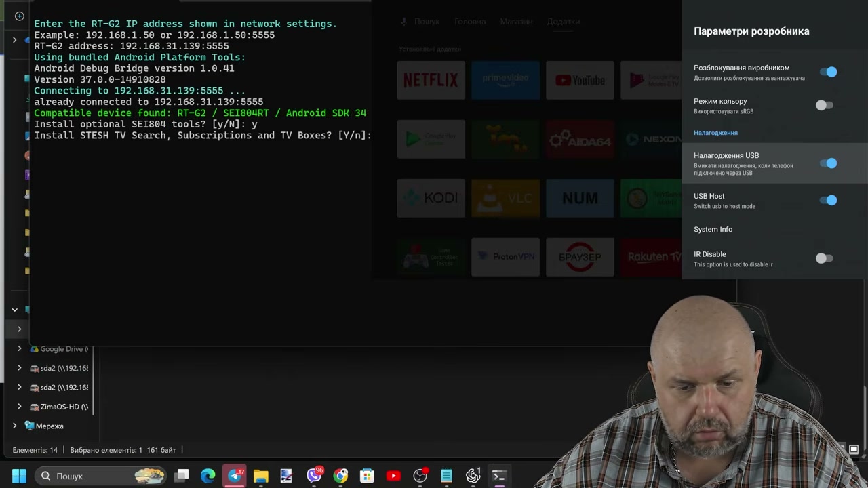Open the Google Play Games tile
The image size is (868, 488).
click(x=431, y=140)
